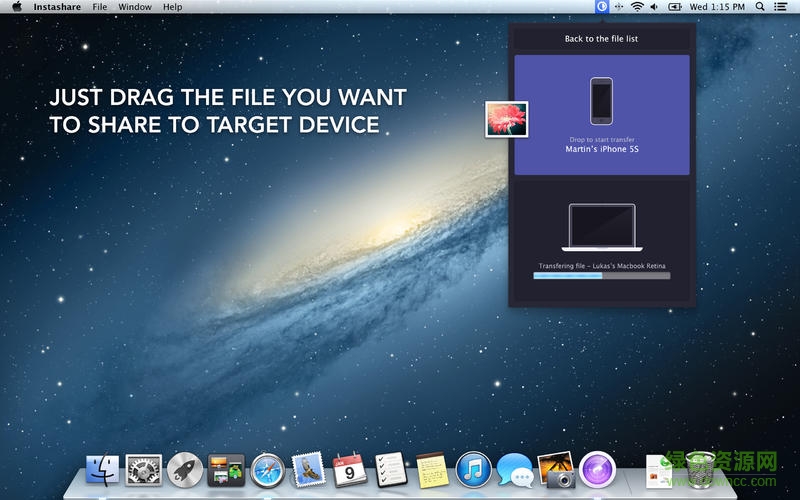Click the Instashare menu bar status icon
This screenshot has width=800, height=500.
pyautogui.click(x=602, y=7)
